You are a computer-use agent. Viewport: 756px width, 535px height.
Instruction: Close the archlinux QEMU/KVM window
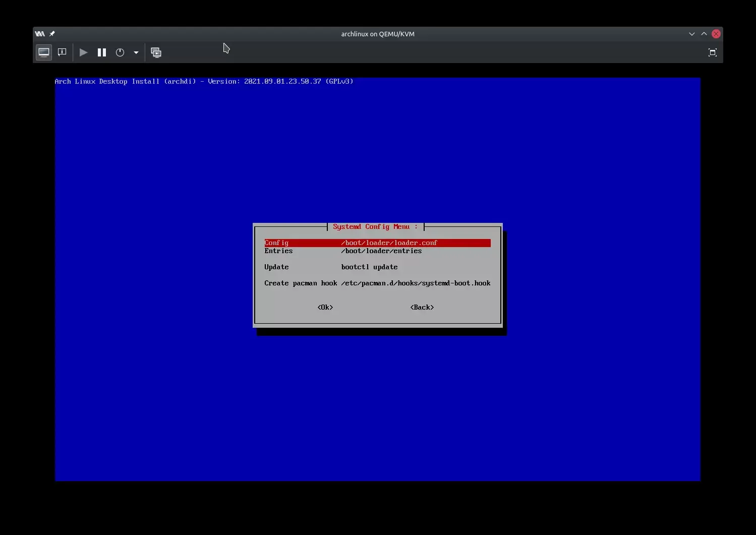coord(716,34)
